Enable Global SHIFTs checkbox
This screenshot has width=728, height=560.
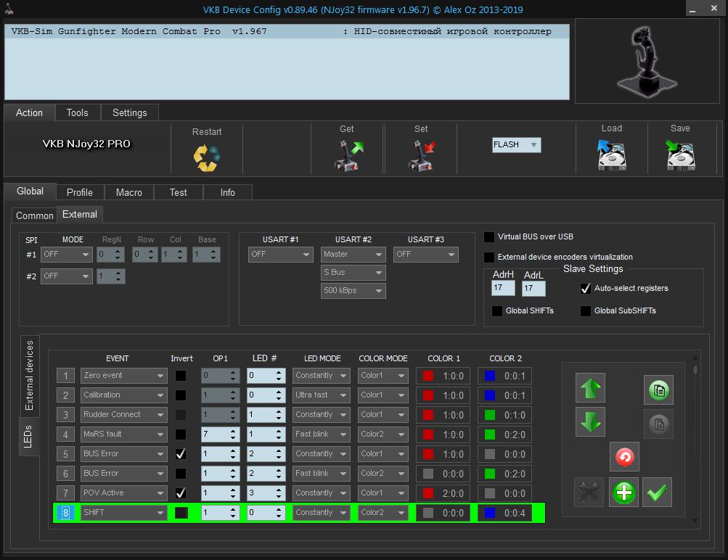[496, 311]
